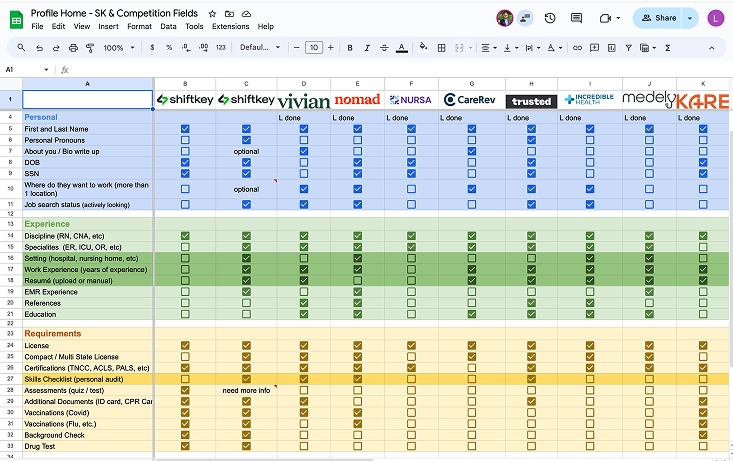733x461 pixels.
Task: Activate the paint format tool
Action: [x=90, y=48]
